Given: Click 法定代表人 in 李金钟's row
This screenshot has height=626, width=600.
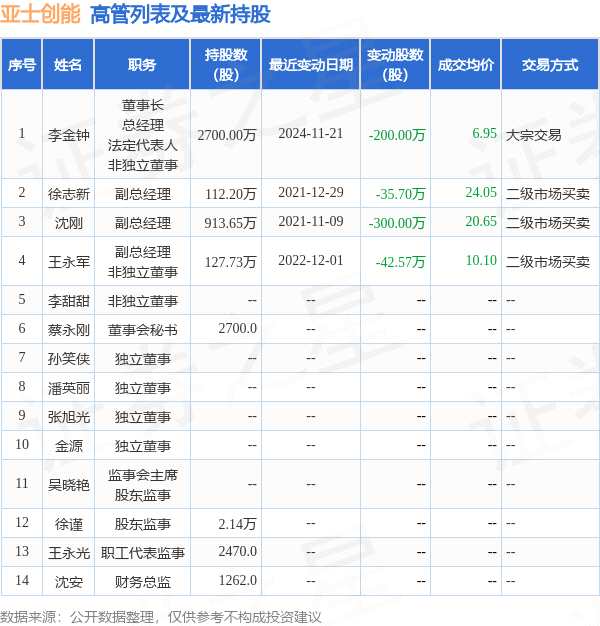Looking at the screenshot, I should (143, 145).
